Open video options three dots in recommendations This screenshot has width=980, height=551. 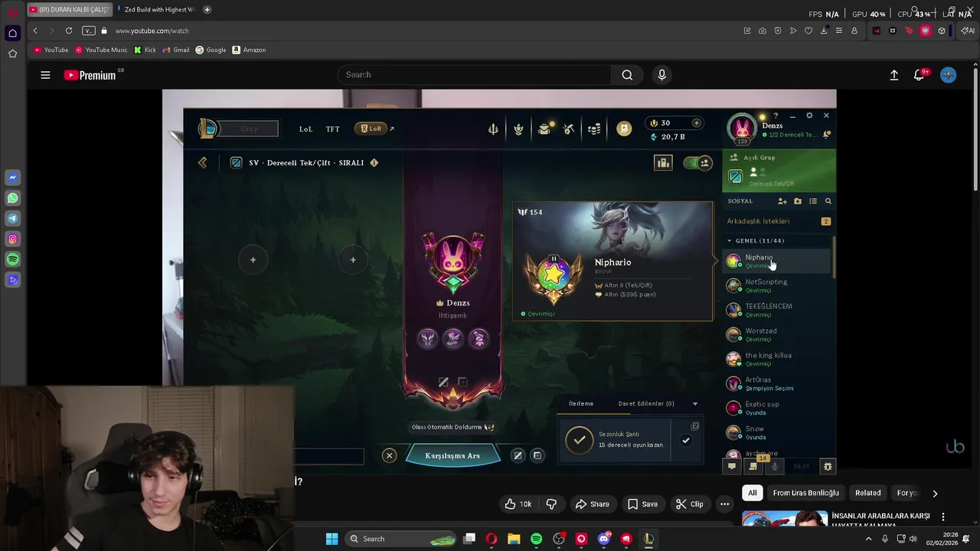pos(943,517)
